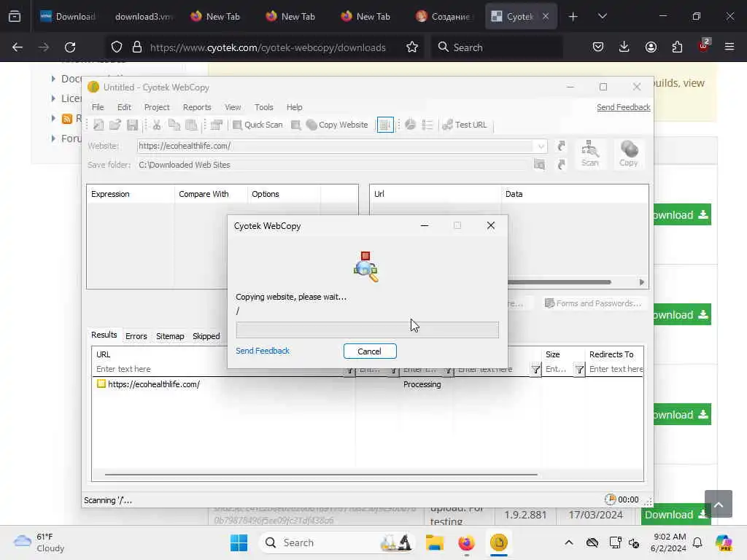Image resolution: width=747 pixels, height=560 pixels.
Task: Click the Save folder path field
Action: (333, 165)
